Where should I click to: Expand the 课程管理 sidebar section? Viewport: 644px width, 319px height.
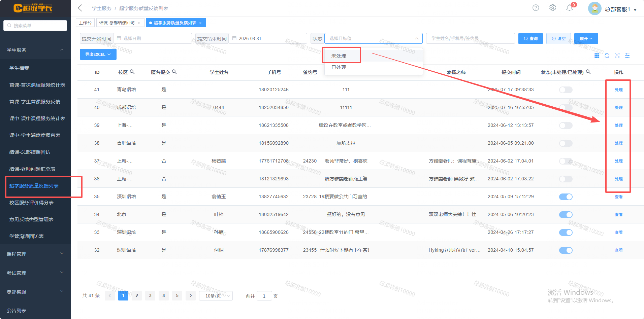[x=35, y=254]
